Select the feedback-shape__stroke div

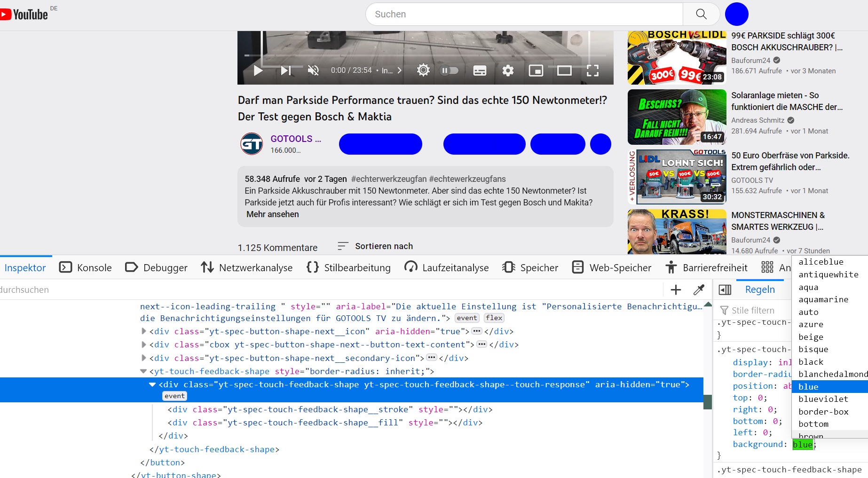tap(330, 409)
